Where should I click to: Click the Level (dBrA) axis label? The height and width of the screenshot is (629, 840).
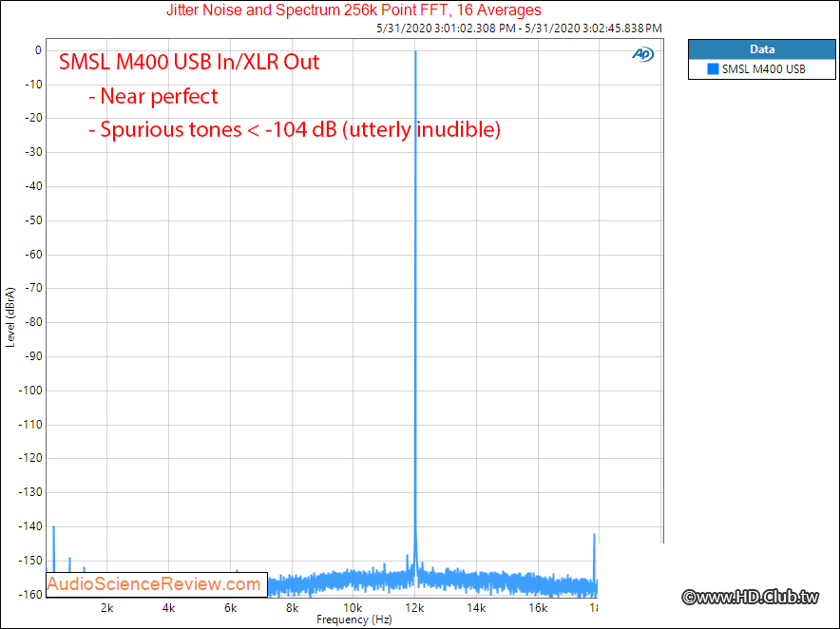(x=10, y=317)
